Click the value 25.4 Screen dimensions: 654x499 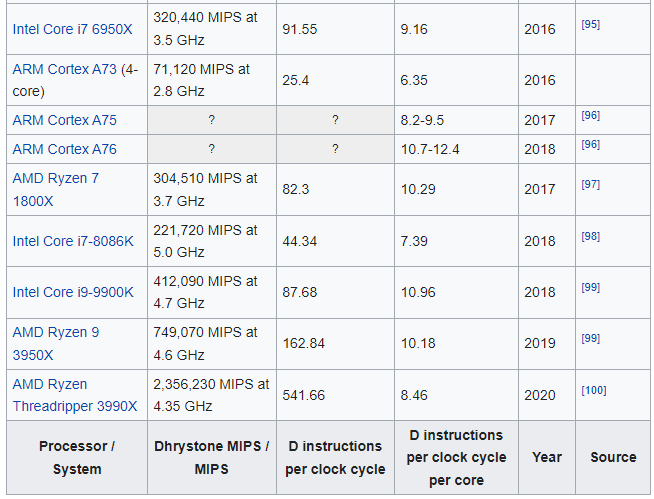point(295,80)
